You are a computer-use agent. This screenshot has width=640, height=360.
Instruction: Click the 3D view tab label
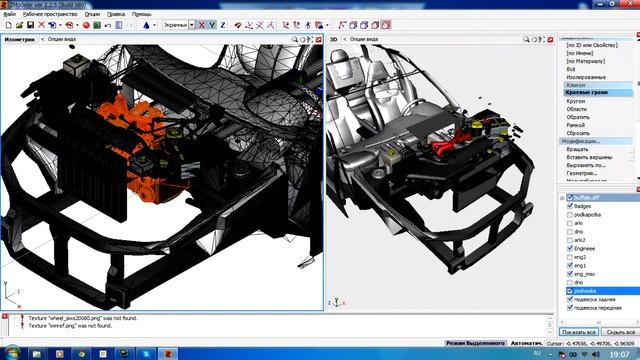pos(333,40)
